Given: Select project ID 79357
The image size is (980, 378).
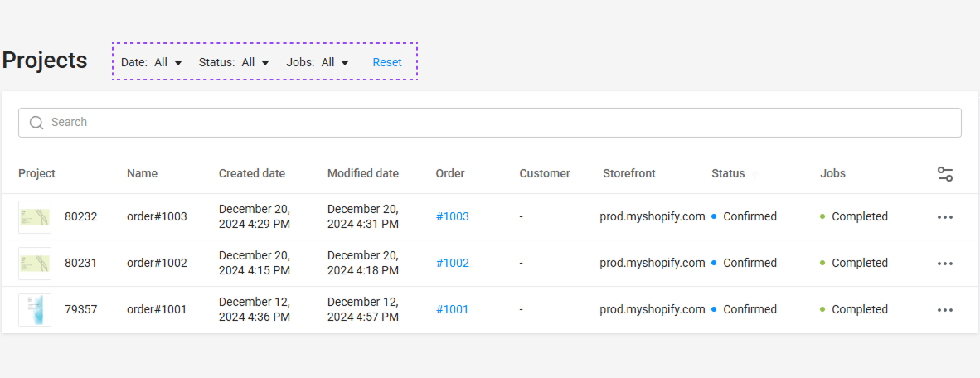Looking at the screenshot, I should click(x=81, y=309).
